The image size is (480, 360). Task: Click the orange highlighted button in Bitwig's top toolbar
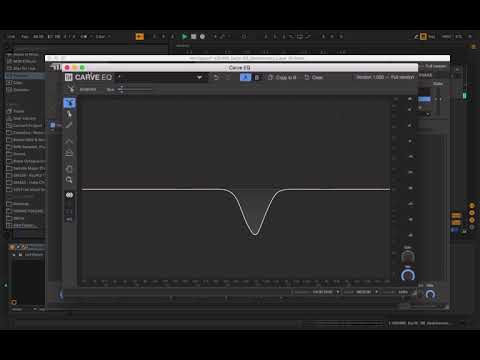(140, 36)
